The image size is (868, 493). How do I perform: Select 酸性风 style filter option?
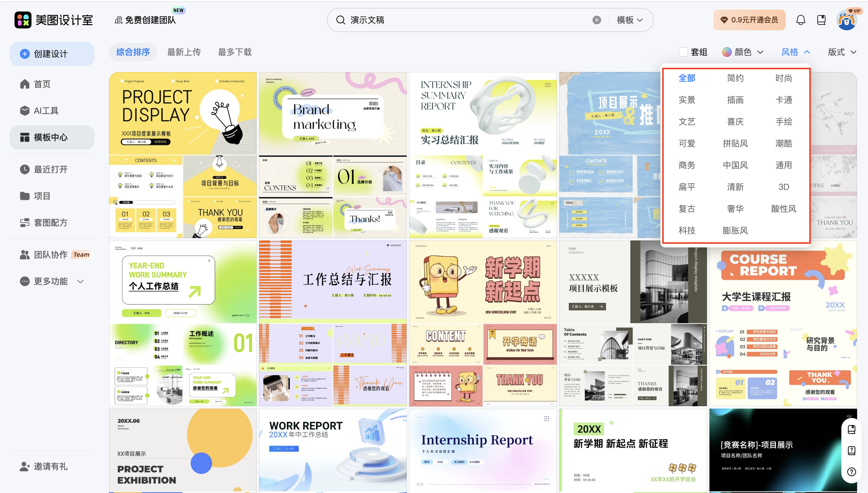[x=783, y=209]
